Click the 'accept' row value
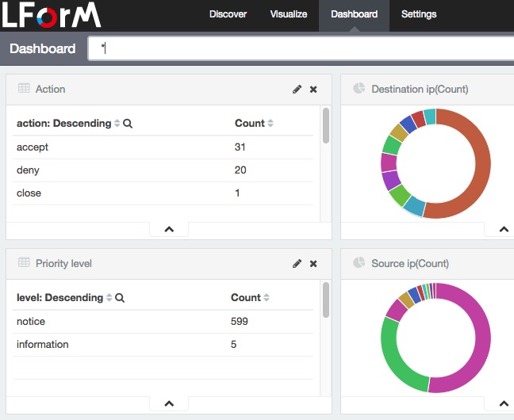Viewport: 514px width, 420px height. click(33, 147)
